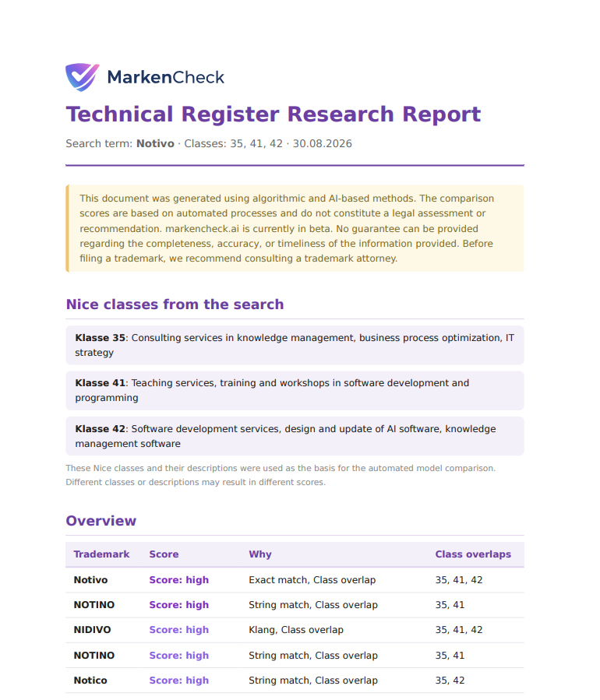Click the 'Klasse 41' bold label
The width and height of the screenshot is (600, 700).
[100, 383]
